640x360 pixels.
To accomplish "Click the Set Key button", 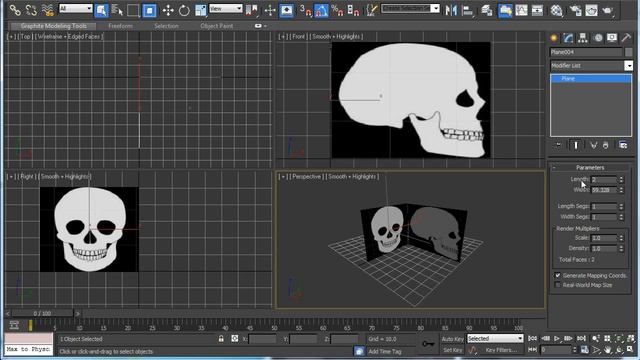I will [452, 350].
